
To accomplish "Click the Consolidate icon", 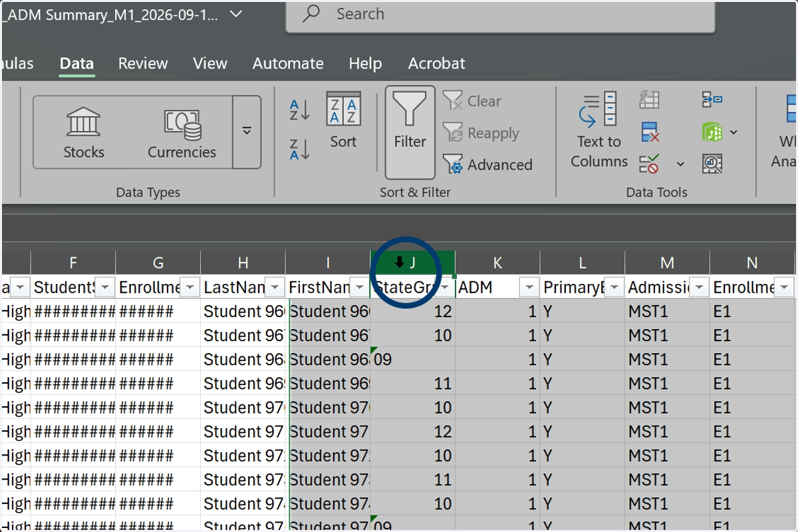I will [x=712, y=100].
